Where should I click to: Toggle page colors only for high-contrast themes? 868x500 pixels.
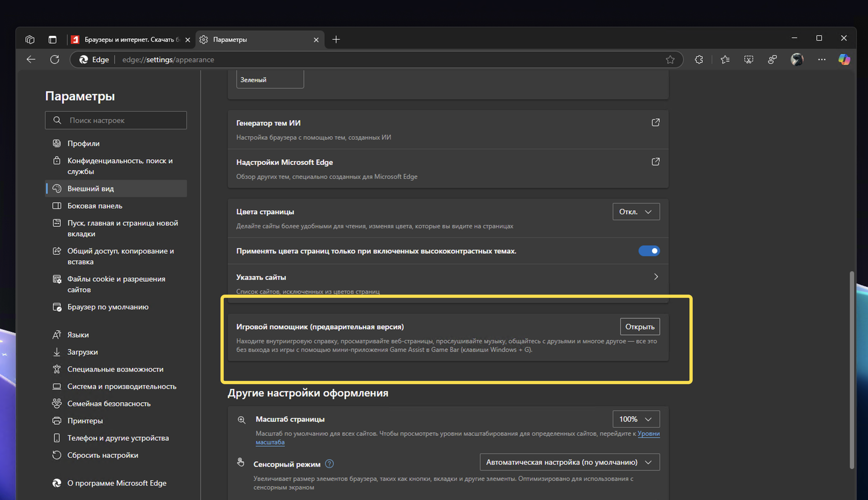649,251
